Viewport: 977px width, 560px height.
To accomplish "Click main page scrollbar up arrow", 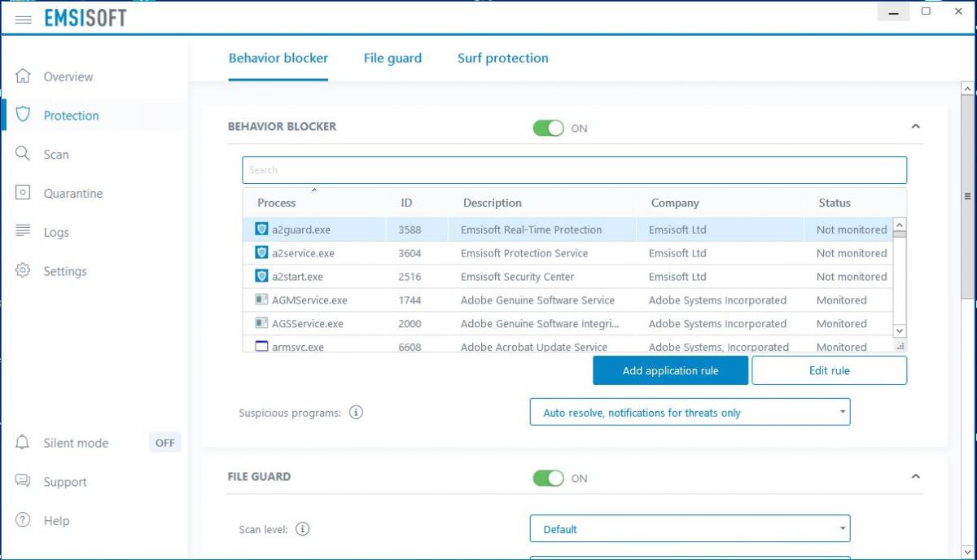I will 967,89.
